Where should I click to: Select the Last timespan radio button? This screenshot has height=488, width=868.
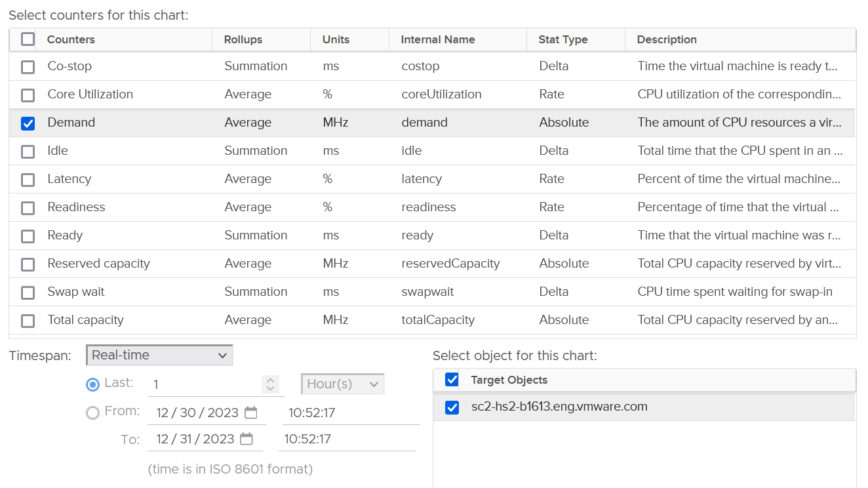point(92,384)
